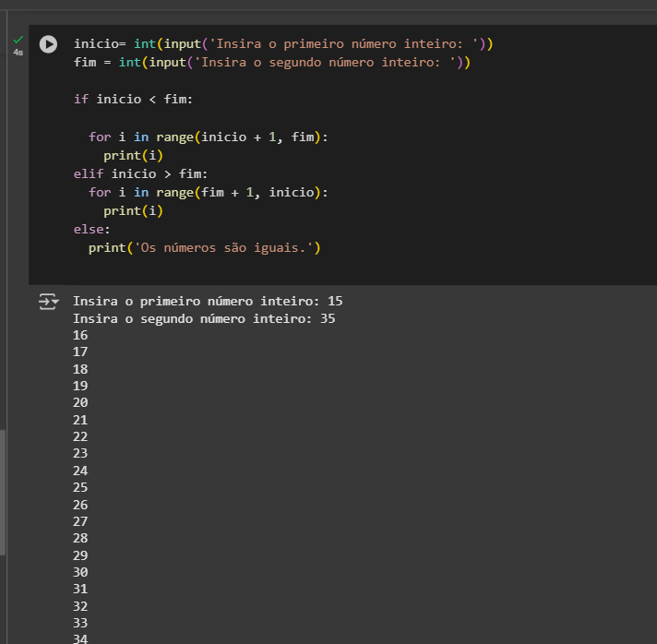Click output value 33

(x=80, y=623)
